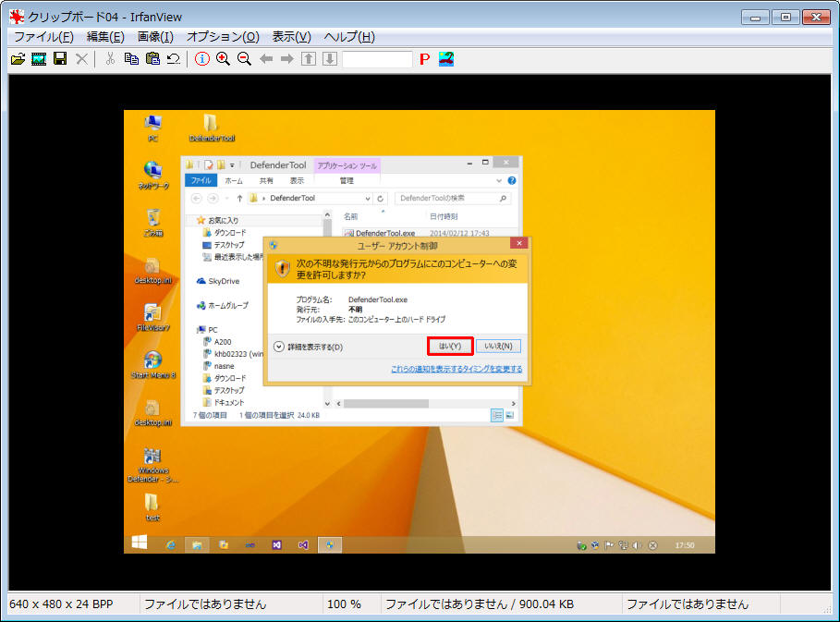Click the Next page down-arrow icon
The height and width of the screenshot is (622, 840).
point(330,59)
